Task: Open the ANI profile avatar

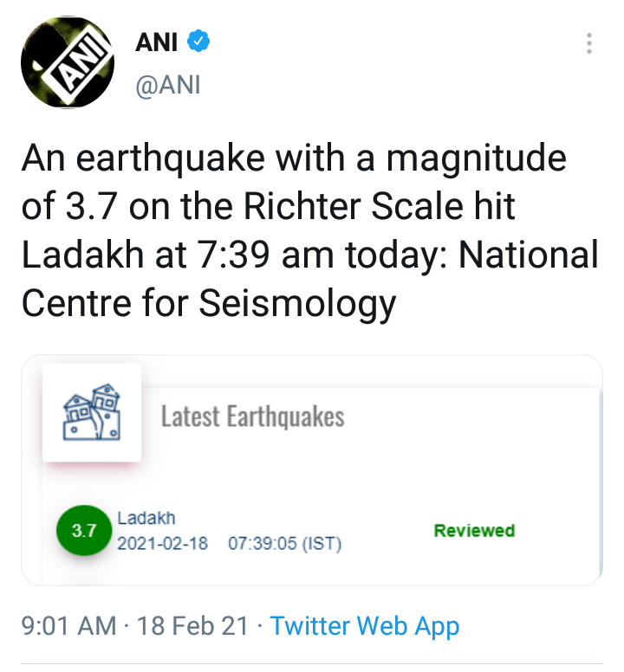Action: coord(68,62)
